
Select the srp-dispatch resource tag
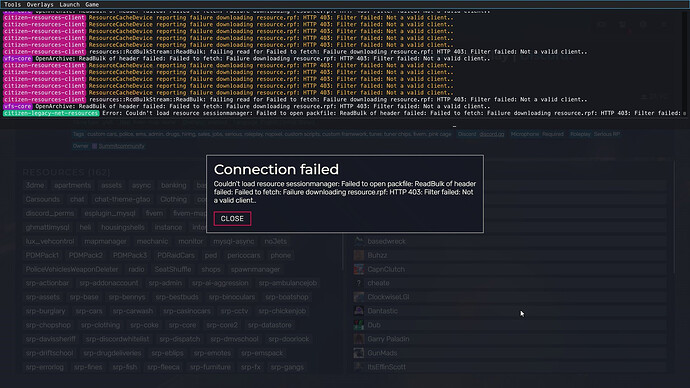coord(180,339)
